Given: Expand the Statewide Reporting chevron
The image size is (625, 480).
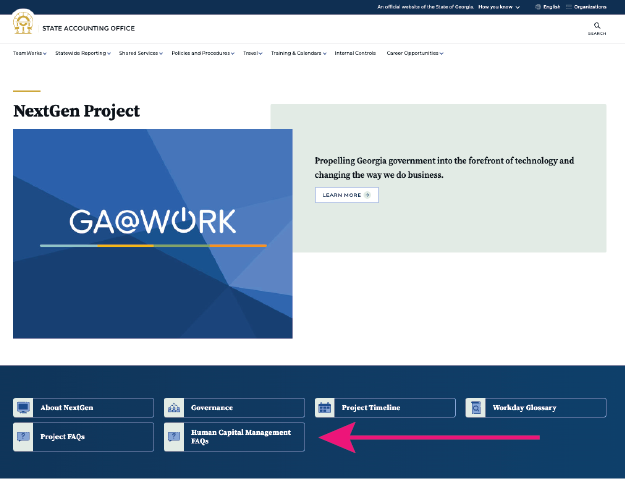Looking at the screenshot, I should pos(109,53).
